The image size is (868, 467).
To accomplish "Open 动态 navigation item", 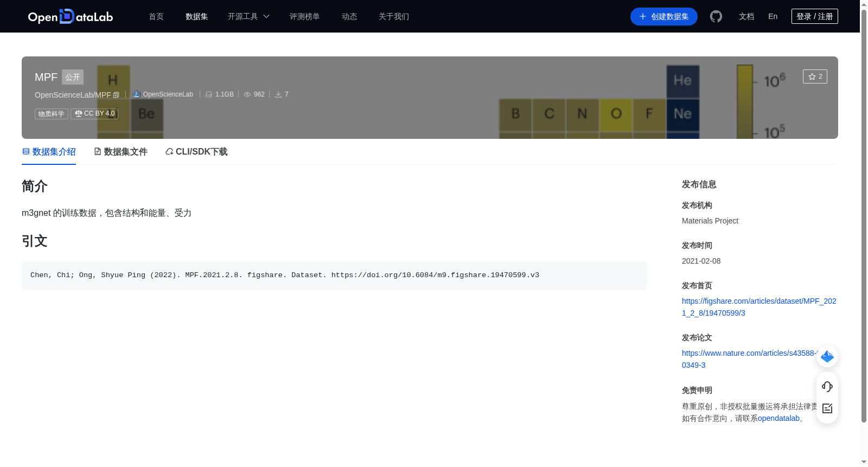I will tap(349, 17).
